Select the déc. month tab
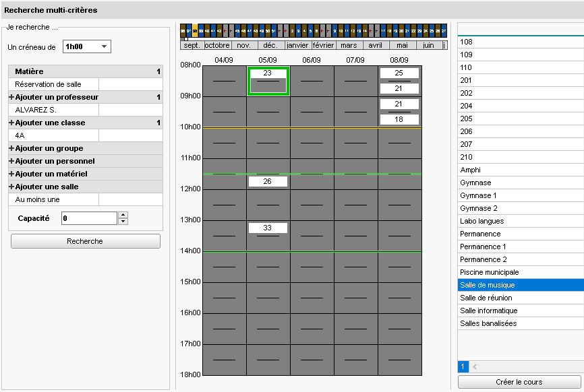The height and width of the screenshot is (392, 584). tap(271, 45)
